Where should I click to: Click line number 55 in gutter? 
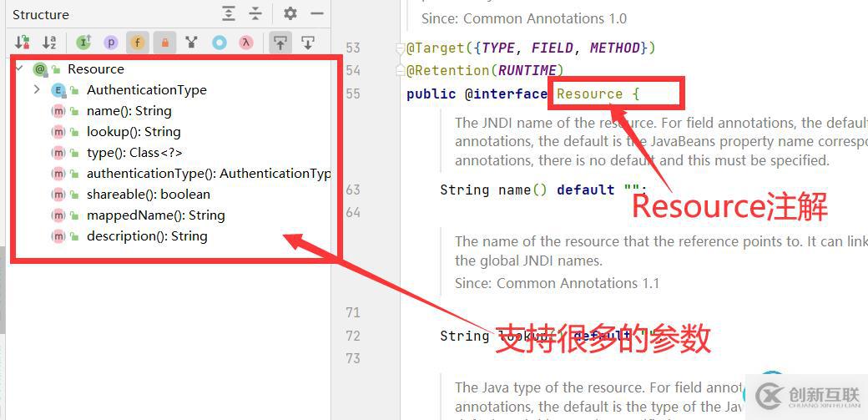click(x=352, y=94)
